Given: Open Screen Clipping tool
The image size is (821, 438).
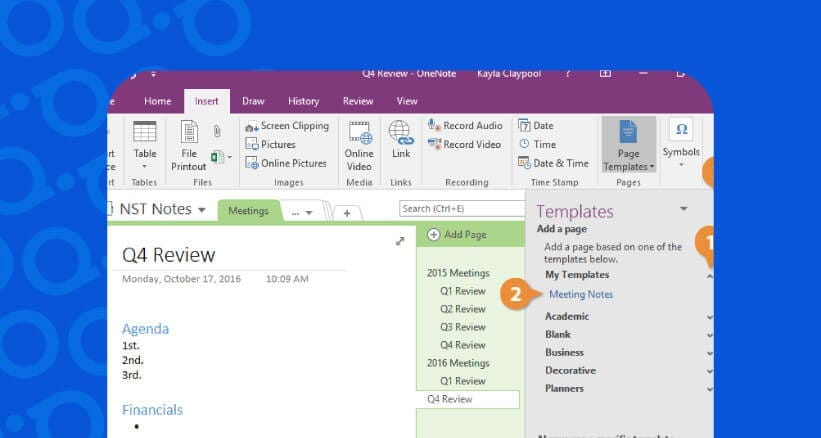Looking at the screenshot, I should 287,126.
